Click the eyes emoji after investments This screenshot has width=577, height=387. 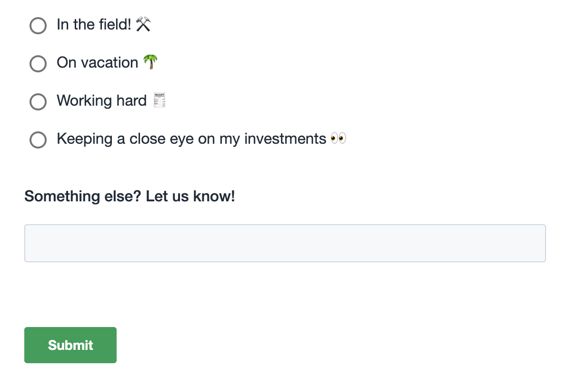(338, 139)
